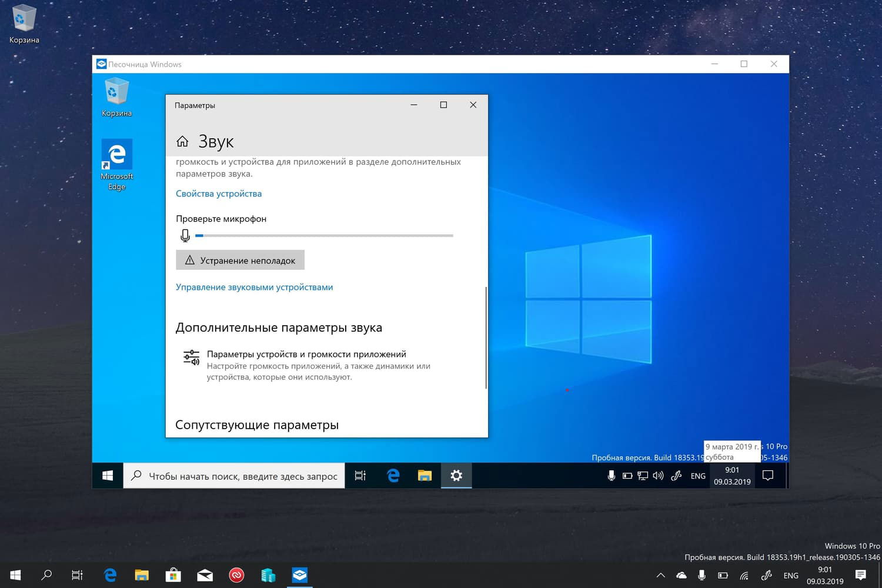Open Action Center in the sandbox tray
This screenshot has height=588, width=882.
769,475
